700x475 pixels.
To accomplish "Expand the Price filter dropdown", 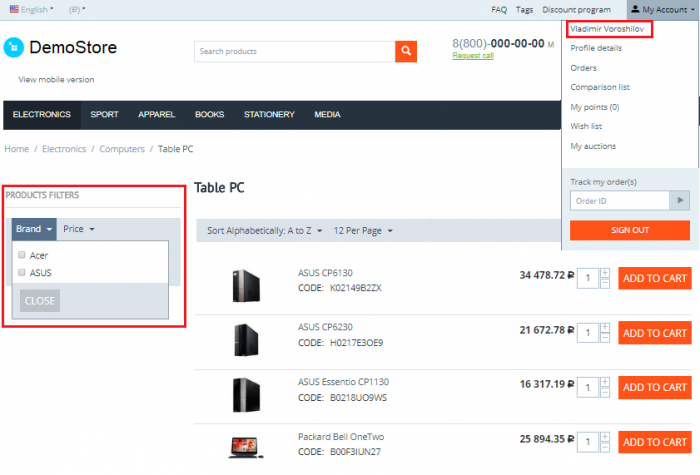I will 79,229.
